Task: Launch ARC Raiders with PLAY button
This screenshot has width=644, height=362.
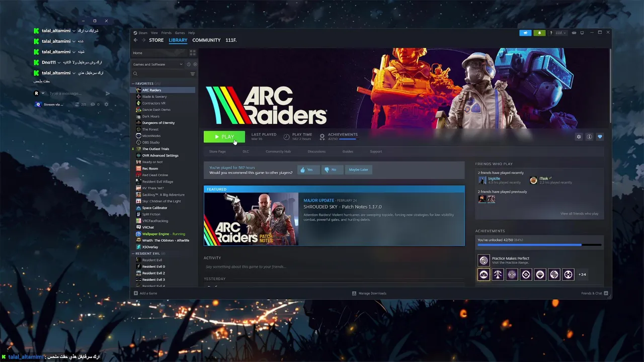Action: coord(224,137)
